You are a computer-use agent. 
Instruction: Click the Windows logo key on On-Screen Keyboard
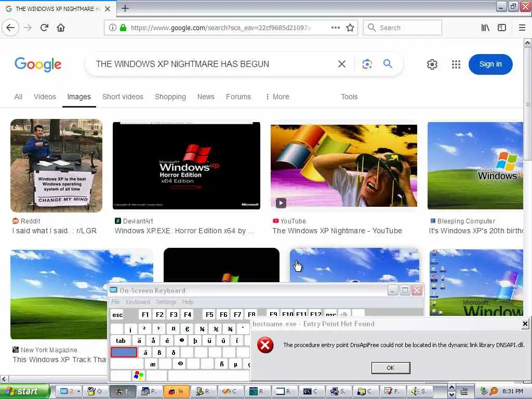139,375
